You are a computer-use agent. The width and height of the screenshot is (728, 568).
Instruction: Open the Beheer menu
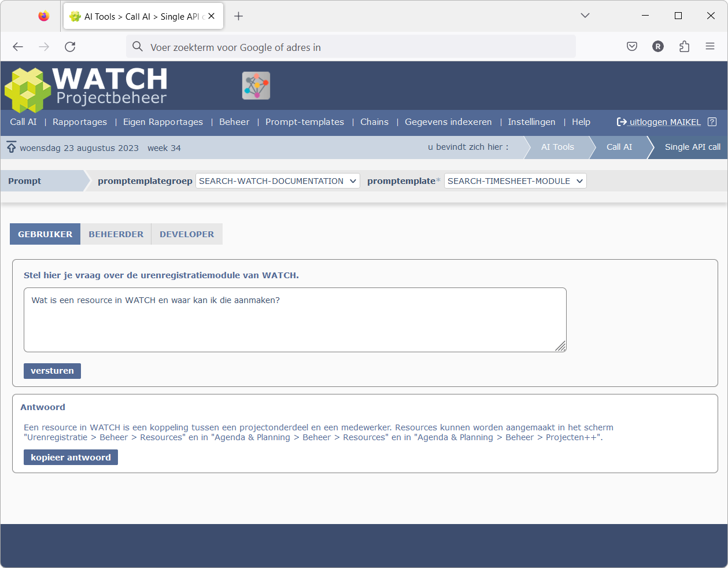[x=234, y=122]
